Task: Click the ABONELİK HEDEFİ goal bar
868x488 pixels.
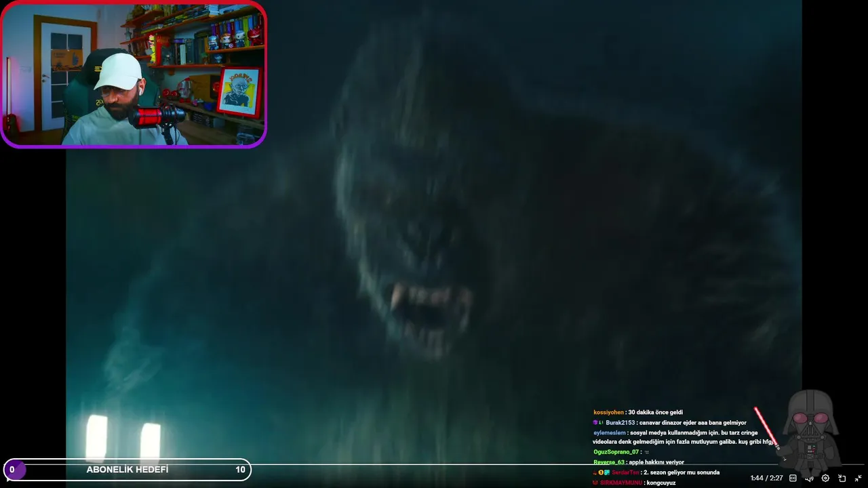Action: 127,470
